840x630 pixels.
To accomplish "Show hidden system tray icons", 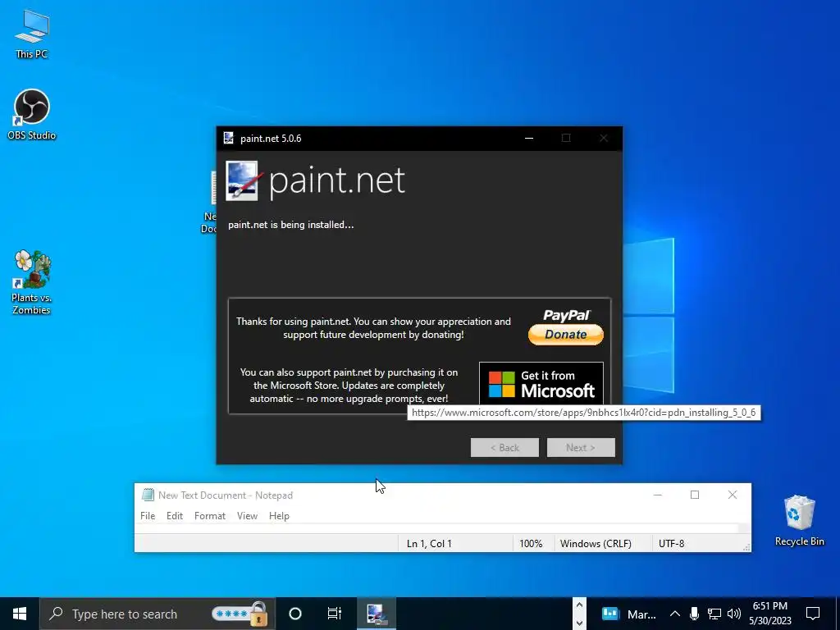I will (x=675, y=614).
